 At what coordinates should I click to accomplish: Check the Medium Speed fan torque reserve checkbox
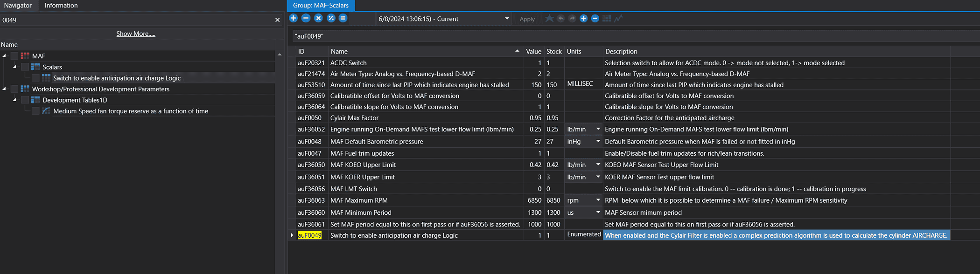[35, 111]
